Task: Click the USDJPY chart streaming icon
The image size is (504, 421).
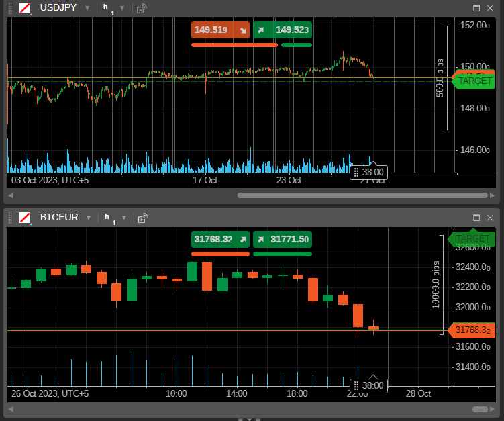Action: click(142, 9)
